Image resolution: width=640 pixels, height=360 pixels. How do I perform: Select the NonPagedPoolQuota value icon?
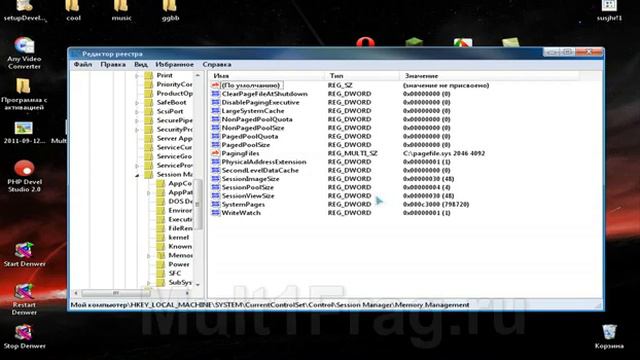tap(216, 120)
